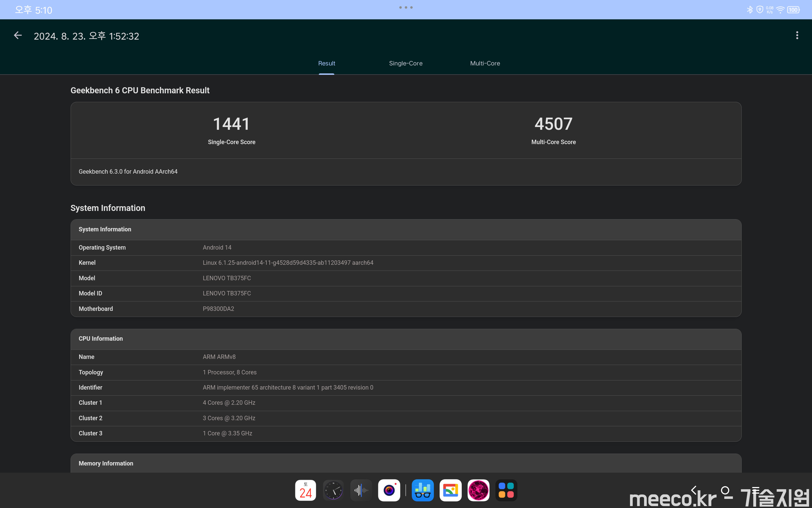
Task: Tap the Identifier value ARM implementer 65
Action: click(288, 387)
